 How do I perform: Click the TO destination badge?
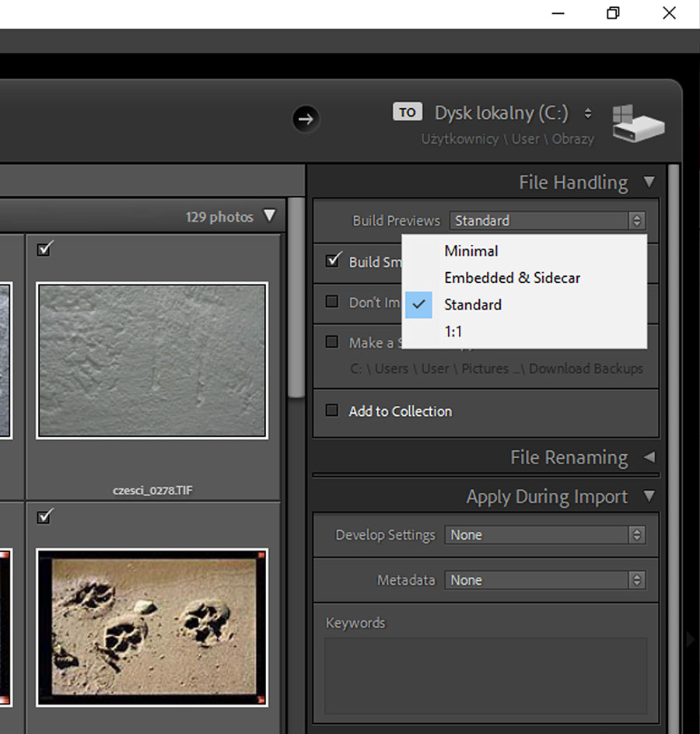point(408,113)
